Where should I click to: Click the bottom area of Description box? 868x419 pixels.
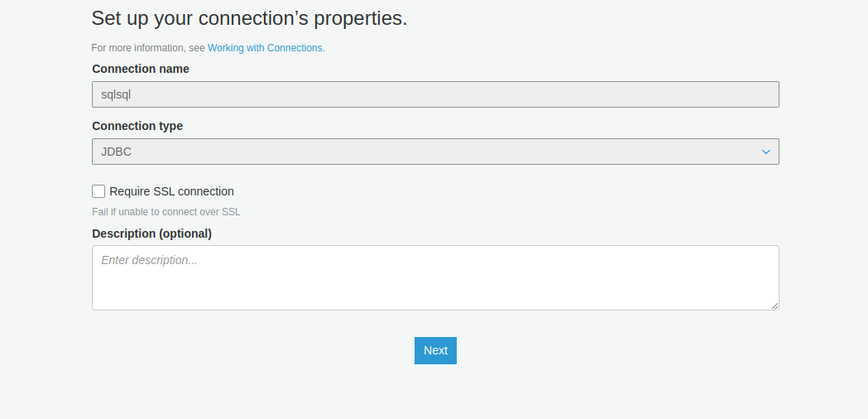(435, 298)
